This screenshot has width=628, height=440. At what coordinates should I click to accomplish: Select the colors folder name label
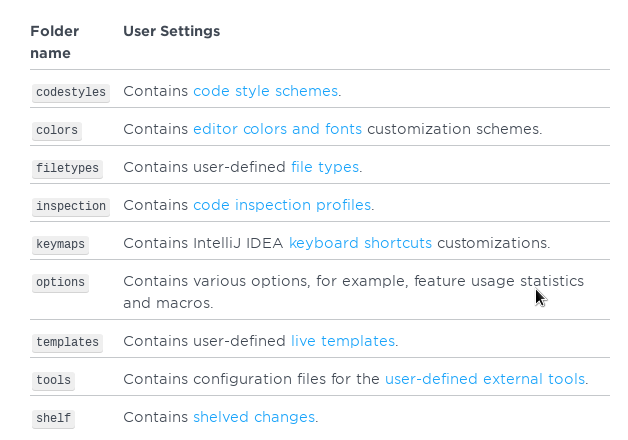pyautogui.click(x=56, y=130)
